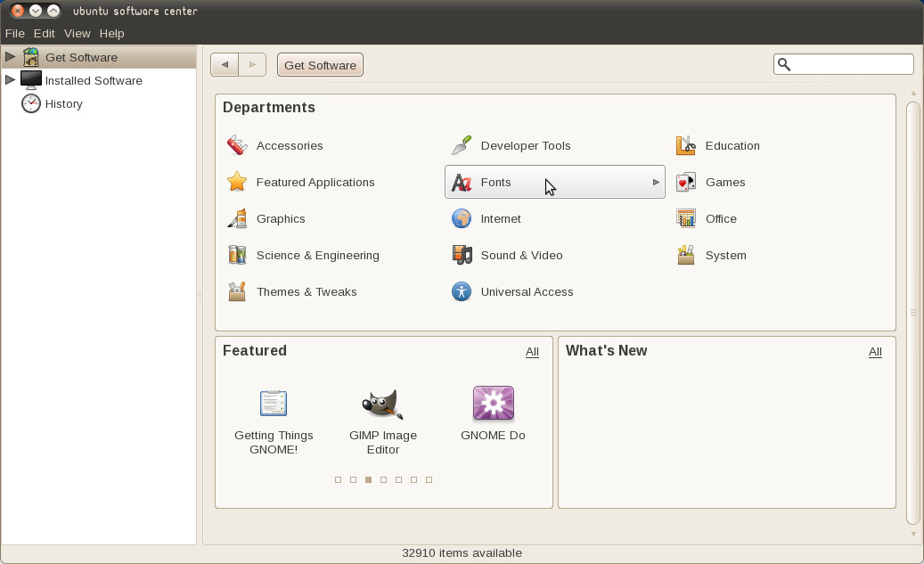Click the Sound & Video icon
This screenshot has width=924, height=564.
[x=462, y=255]
